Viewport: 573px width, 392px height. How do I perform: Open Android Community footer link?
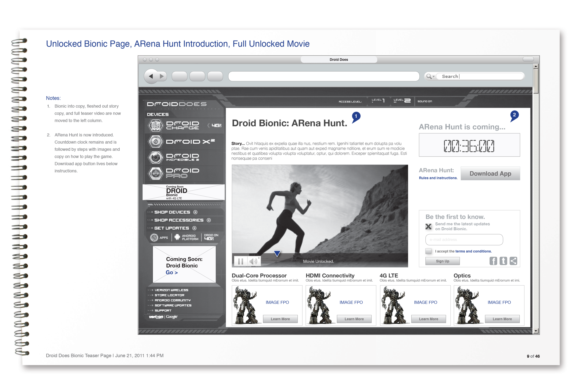coord(173,300)
